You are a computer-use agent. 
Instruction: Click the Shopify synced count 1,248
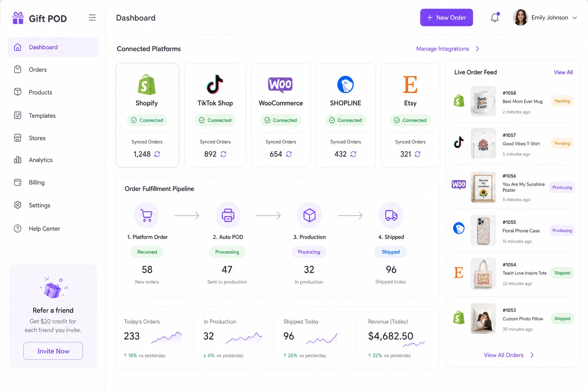pyautogui.click(x=142, y=154)
